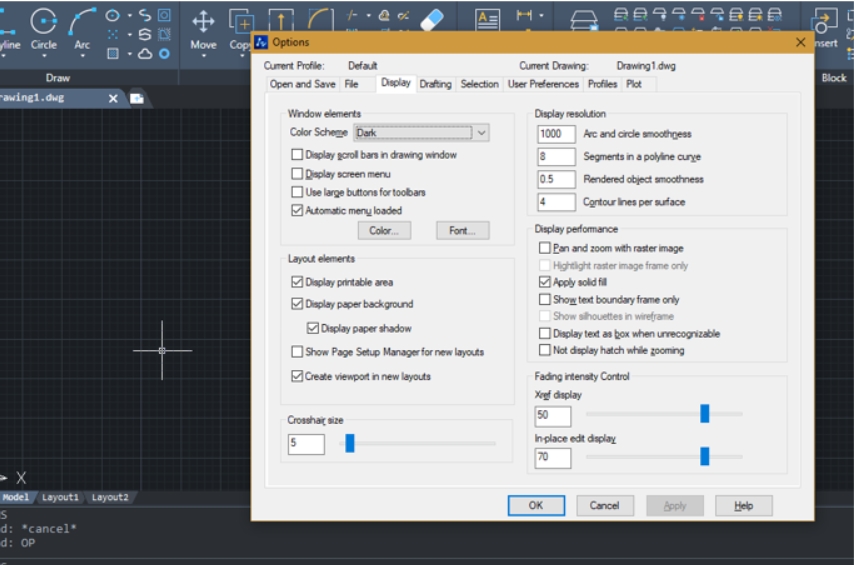Switch to the Drafting tab

click(435, 84)
